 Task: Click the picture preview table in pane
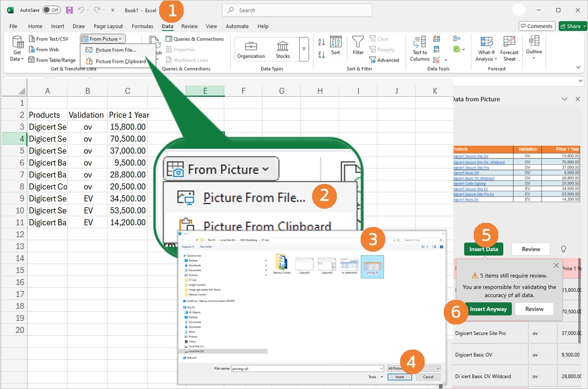coord(516,174)
